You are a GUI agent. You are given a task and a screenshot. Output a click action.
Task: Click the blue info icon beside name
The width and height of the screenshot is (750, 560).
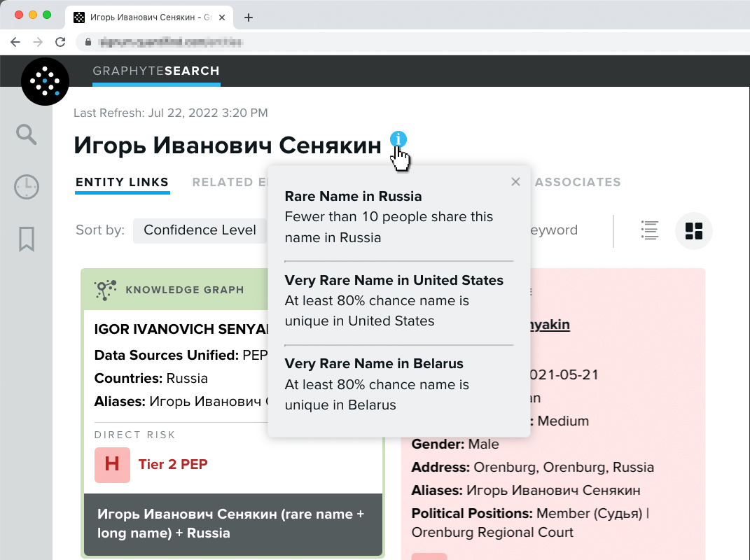click(398, 139)
